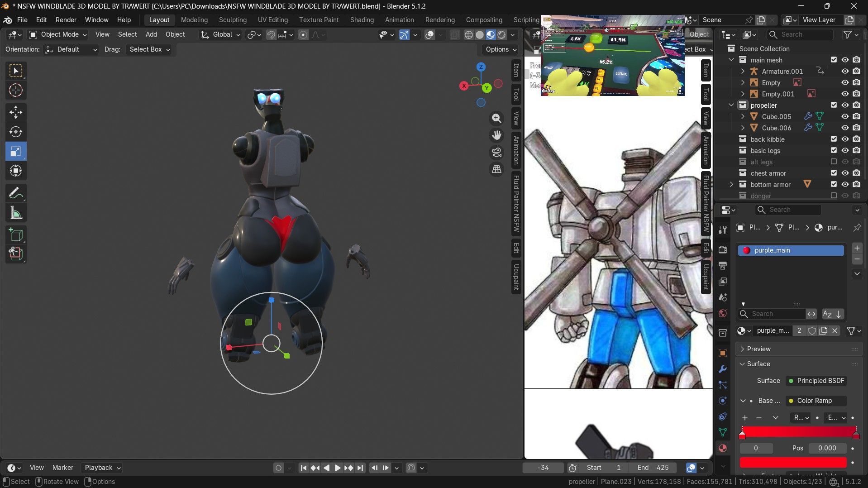Choose the Measure ruler tool

click(x=16, y=213)
